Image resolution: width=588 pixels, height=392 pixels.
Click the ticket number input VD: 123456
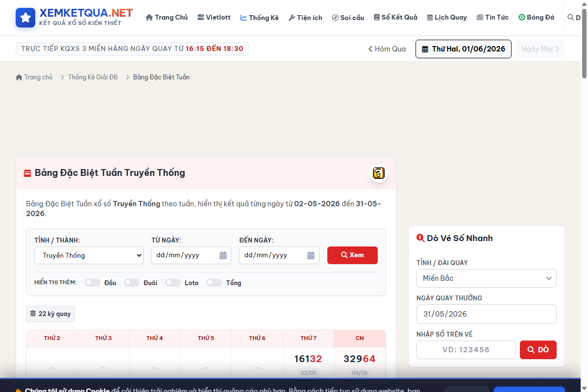[466, 350]
